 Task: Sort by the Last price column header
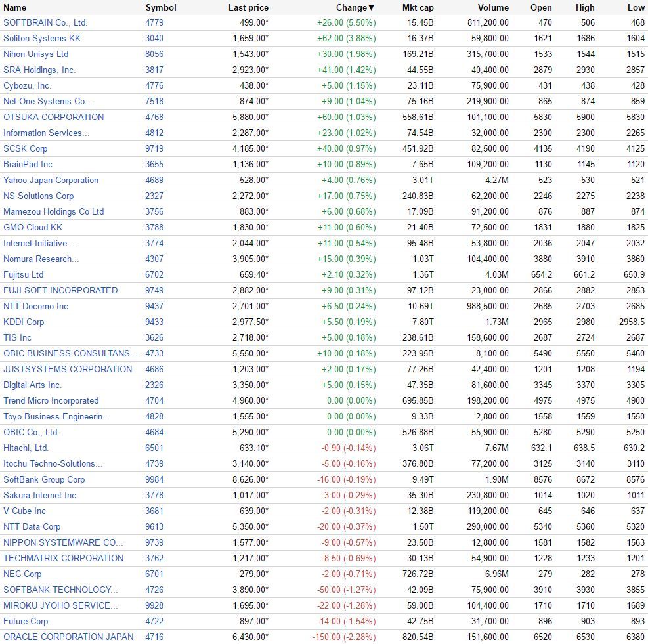point(248,7)
